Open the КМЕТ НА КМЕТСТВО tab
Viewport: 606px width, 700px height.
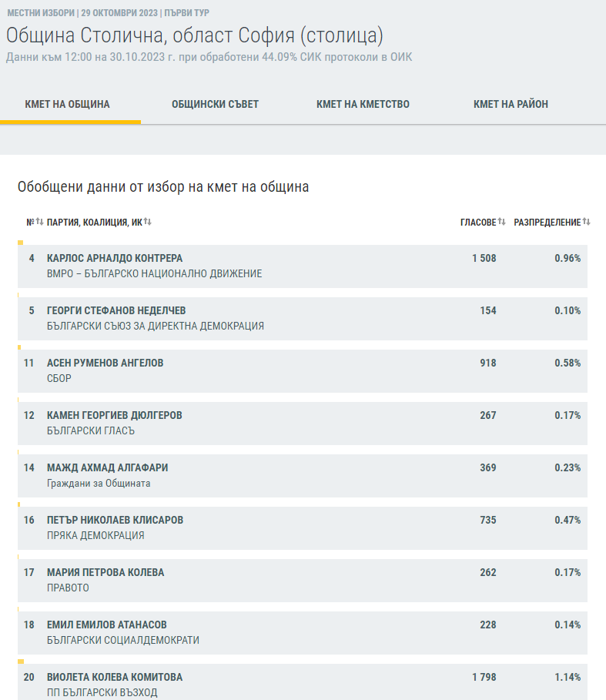point(363,105)
